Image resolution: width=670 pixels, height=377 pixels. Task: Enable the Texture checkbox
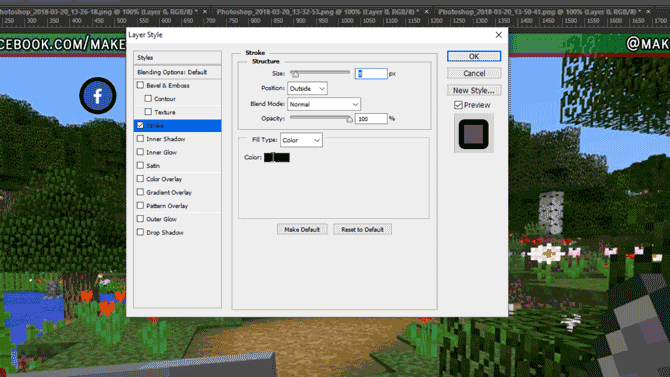(148, 112)
